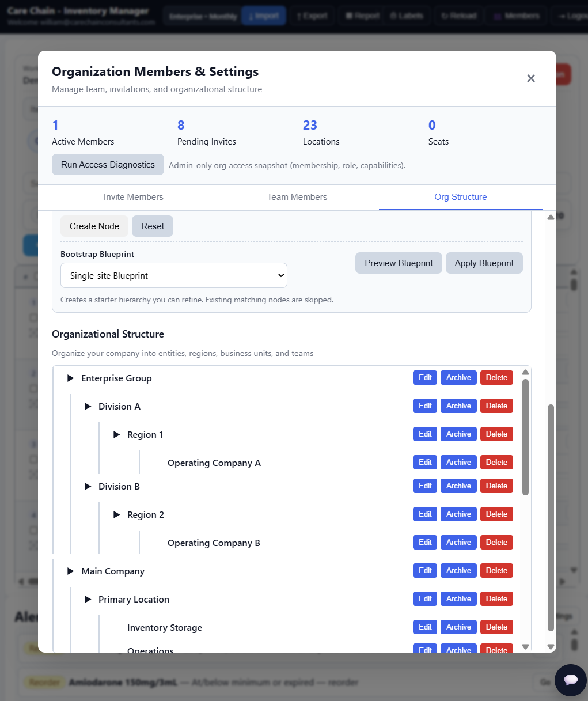588x701 pixels.
Task: Delete the Inventory Storage node
Action: [496, 627]
